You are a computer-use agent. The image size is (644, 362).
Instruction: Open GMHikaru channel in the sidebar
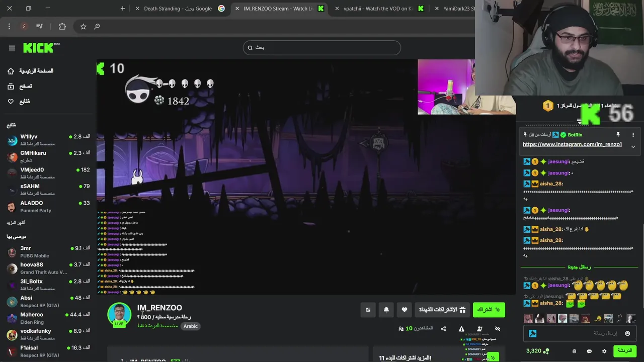(x=48, y=156)
